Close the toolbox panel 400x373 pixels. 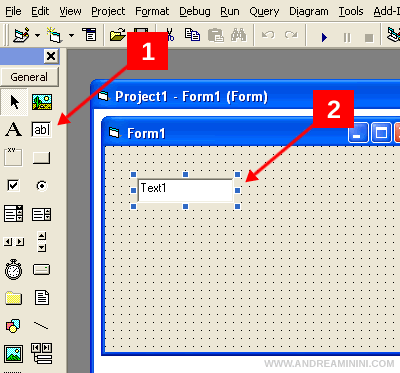[x=51, y=56]
